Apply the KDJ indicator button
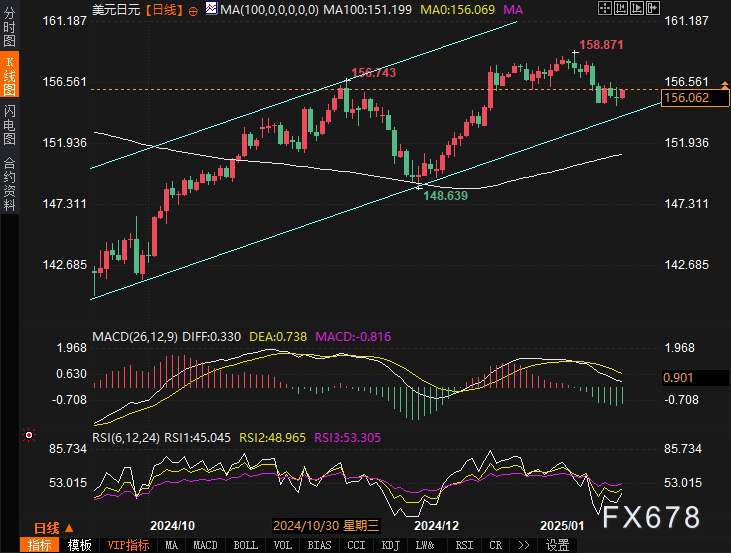The image size is (731, 553). 391,545
